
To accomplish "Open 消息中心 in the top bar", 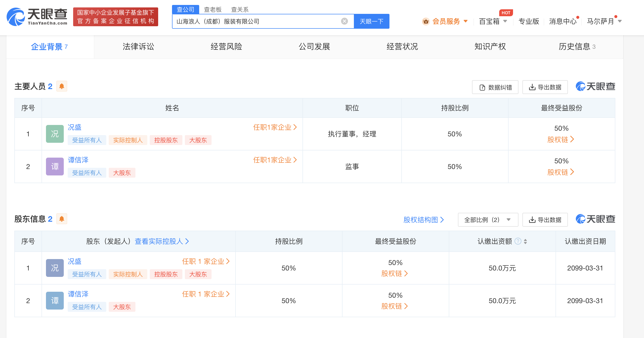I will pyautogui.click(x=563, y=22).
